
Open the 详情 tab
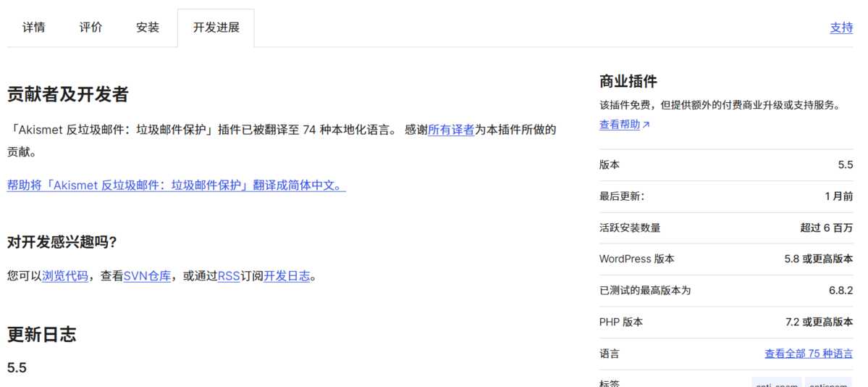click(x=33, y=28)
